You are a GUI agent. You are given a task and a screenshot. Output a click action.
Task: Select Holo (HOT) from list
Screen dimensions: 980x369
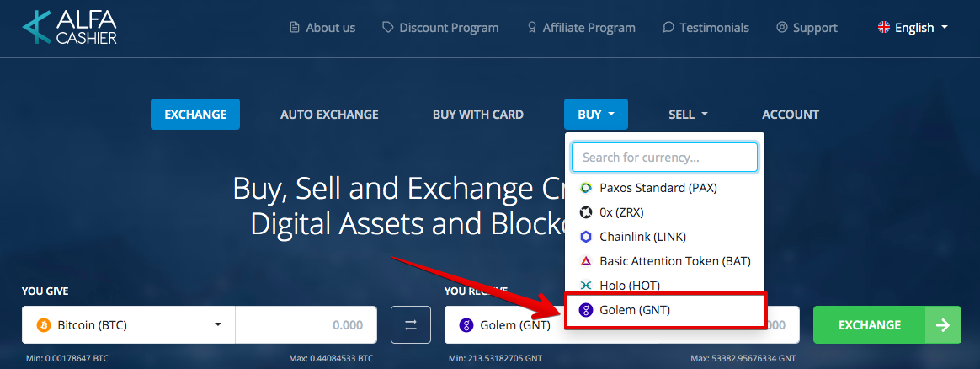point(664,286)
